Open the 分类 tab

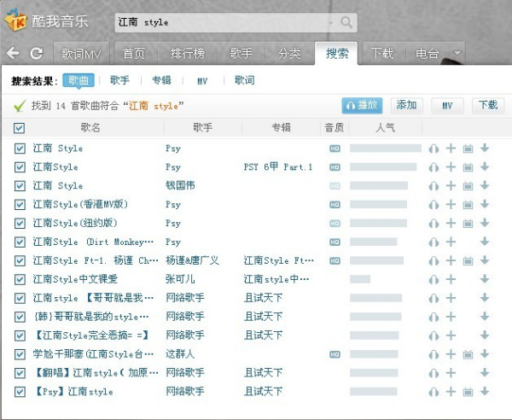click(x=289, y=53)
